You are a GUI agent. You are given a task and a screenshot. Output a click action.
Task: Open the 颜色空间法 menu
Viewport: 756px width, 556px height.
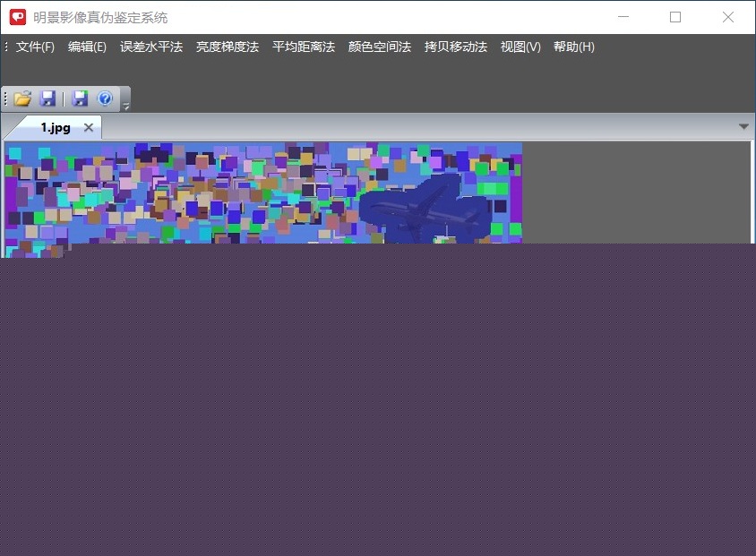(380, 47)
